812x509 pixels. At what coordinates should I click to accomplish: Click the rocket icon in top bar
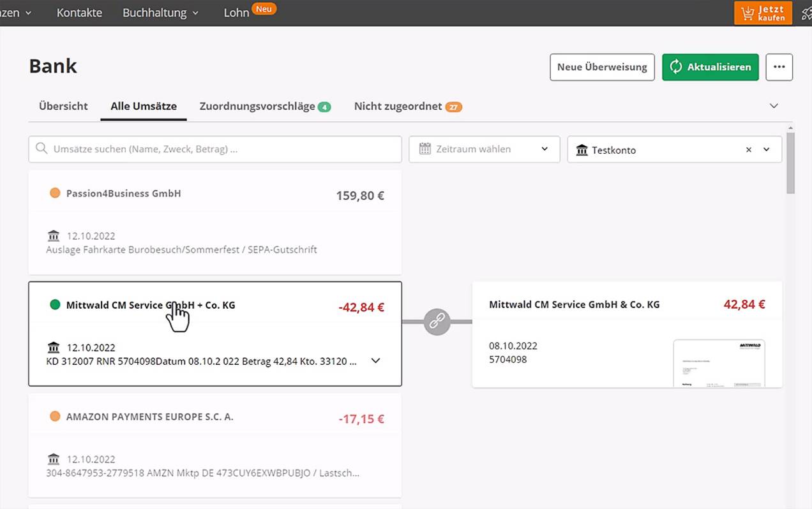click(x=806, y=13)
